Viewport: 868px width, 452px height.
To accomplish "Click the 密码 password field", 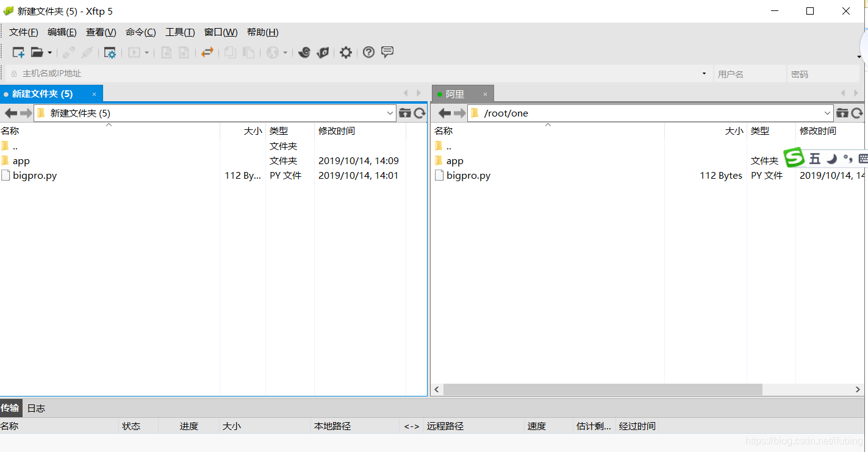I will [823, 74].
